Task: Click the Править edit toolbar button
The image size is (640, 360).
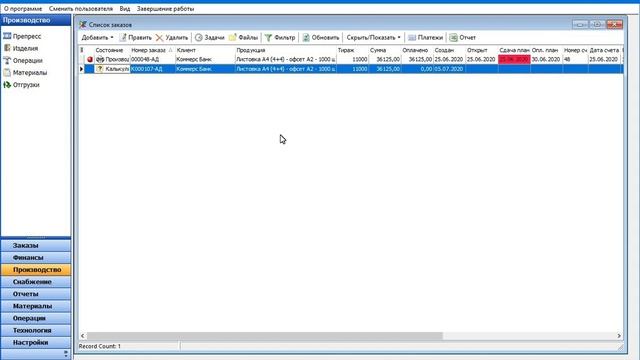Action: [x=135, y=38]
